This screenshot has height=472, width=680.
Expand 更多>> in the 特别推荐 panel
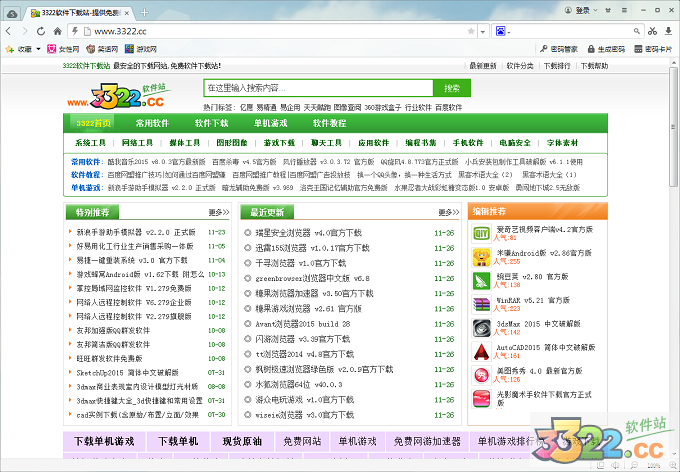click(218, 212)
